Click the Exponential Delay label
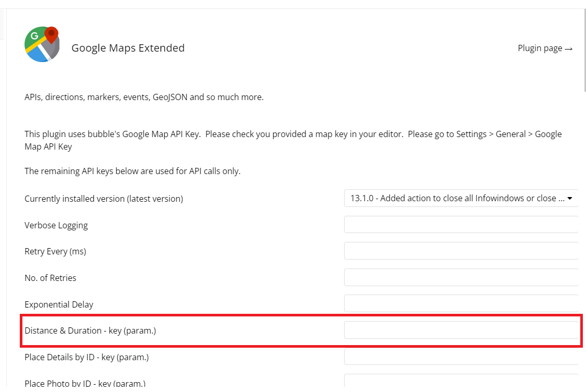 coord(59,304)
